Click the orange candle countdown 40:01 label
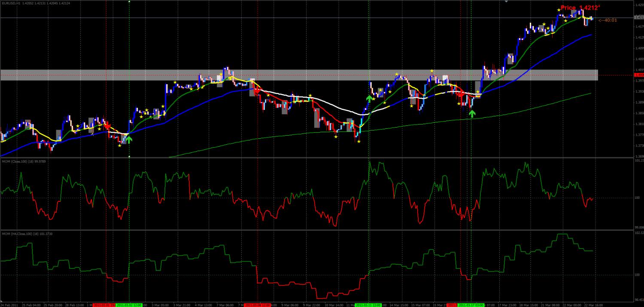This screenshot has height=307, width=644. click(x=608, y=20)
